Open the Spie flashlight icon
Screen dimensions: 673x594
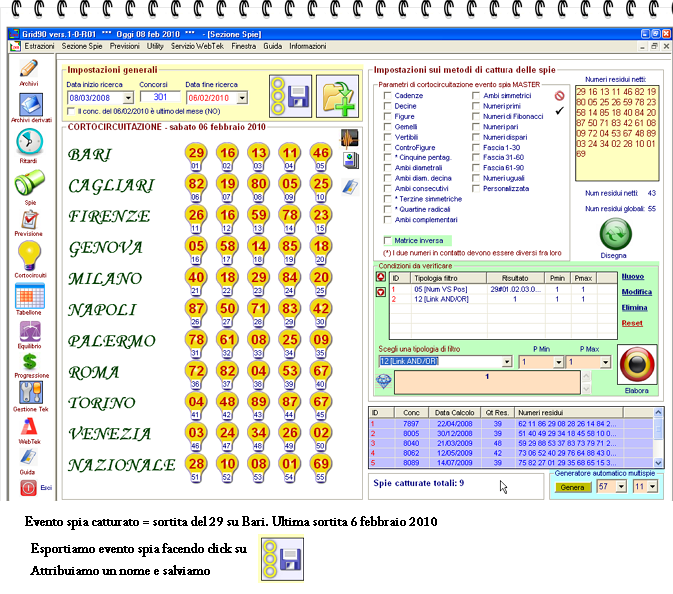29,182
